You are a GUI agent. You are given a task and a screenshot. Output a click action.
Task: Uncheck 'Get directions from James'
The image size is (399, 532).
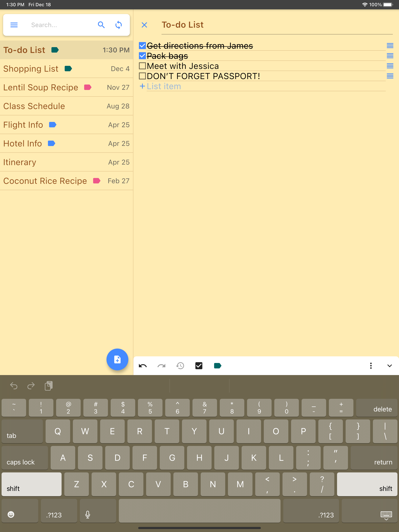(x=142, y=45)
